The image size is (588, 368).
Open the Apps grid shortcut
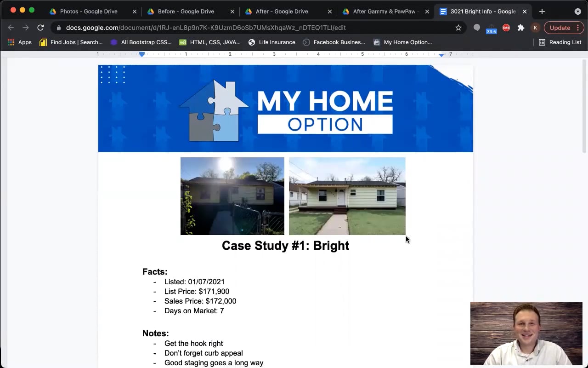[20, 42]
